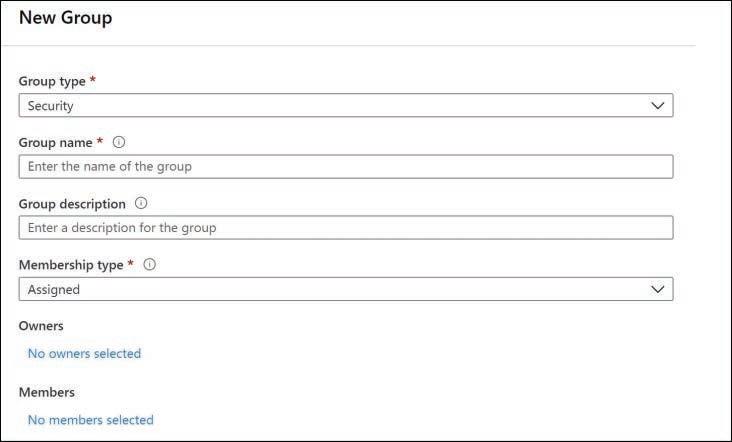Image resolution: width=732 pixels, height=442 pixels.
Task: Click the Assigned value in Membership type
Action: (x=54, y=289)
